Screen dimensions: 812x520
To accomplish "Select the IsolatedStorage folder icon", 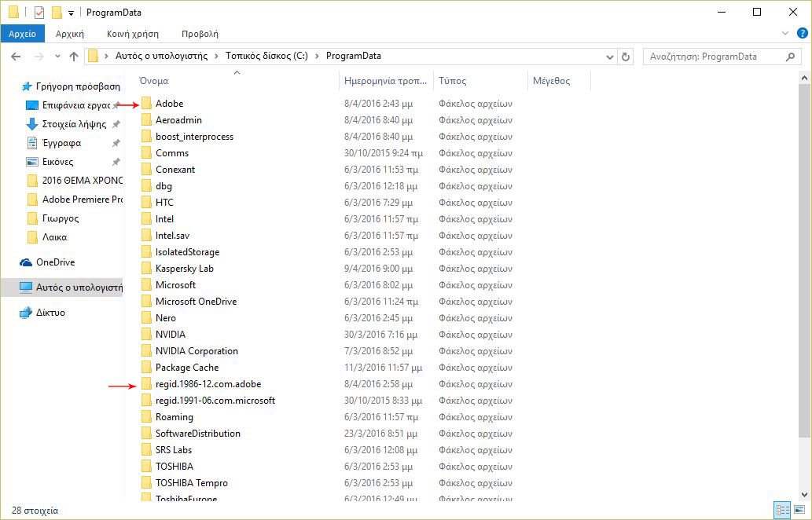I will click(x=146, y=252).
